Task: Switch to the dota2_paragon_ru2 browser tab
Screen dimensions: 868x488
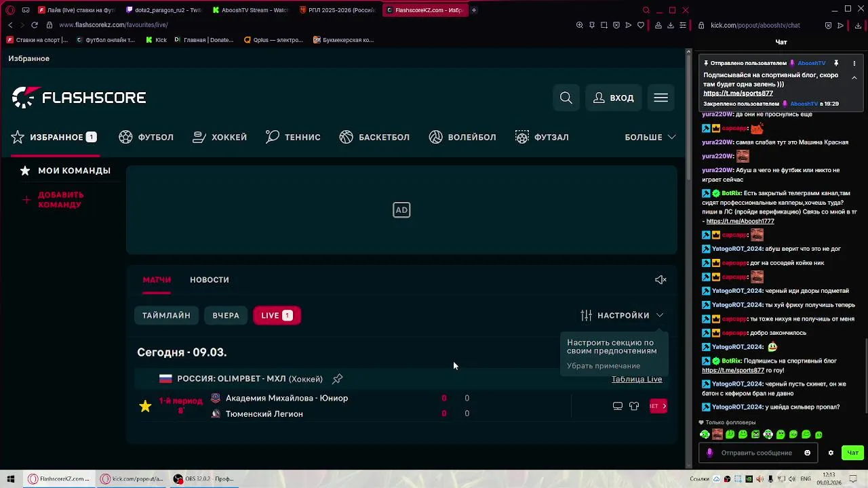Action: (x=164, y=10)
